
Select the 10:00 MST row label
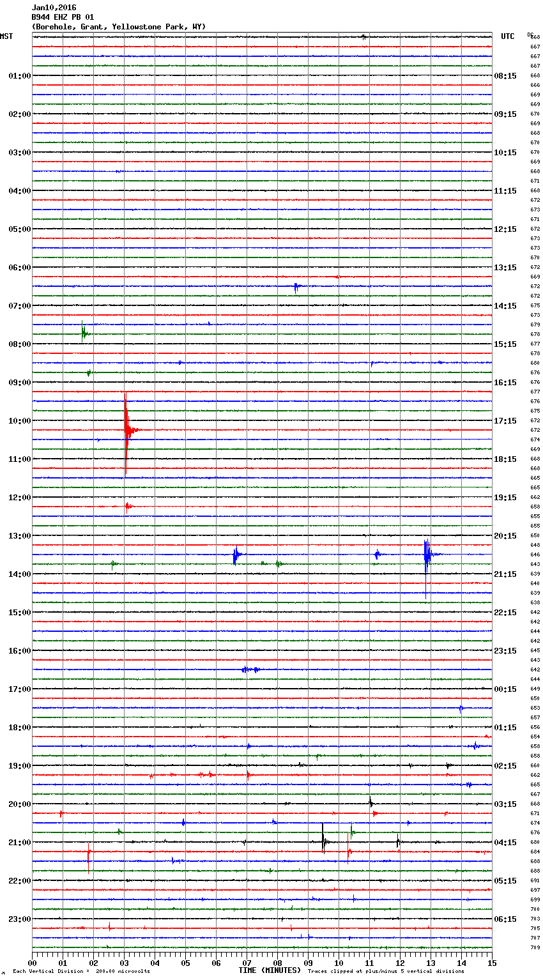tap(19, 421)
